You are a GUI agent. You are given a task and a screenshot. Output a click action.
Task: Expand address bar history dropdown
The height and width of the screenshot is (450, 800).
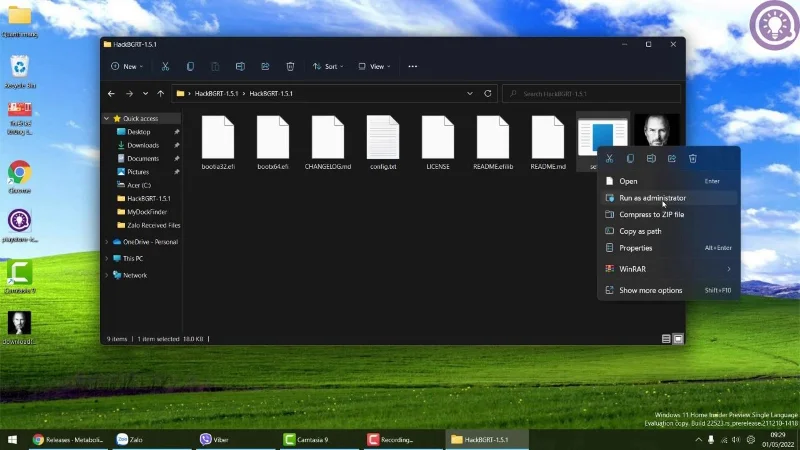coord(470,94)
